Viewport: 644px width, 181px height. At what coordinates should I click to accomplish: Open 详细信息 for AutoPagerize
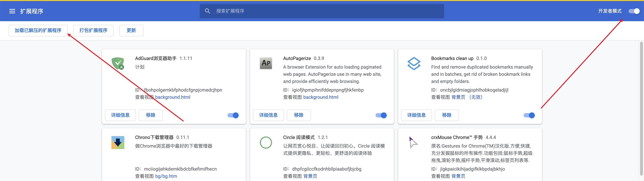point(268,115)
